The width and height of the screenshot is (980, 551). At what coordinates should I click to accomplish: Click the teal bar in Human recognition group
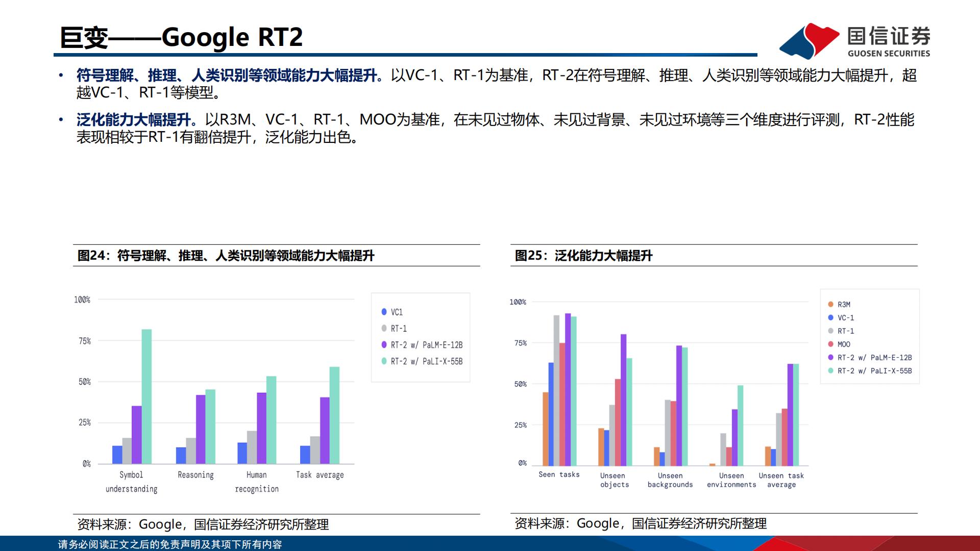272,420
